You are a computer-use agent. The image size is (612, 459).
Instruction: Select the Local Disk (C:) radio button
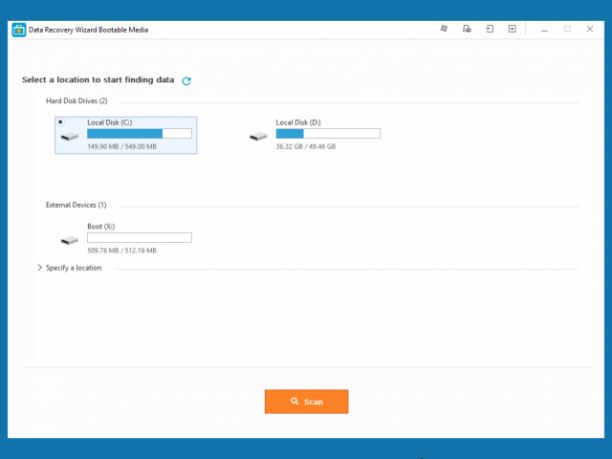coord(60,122)
